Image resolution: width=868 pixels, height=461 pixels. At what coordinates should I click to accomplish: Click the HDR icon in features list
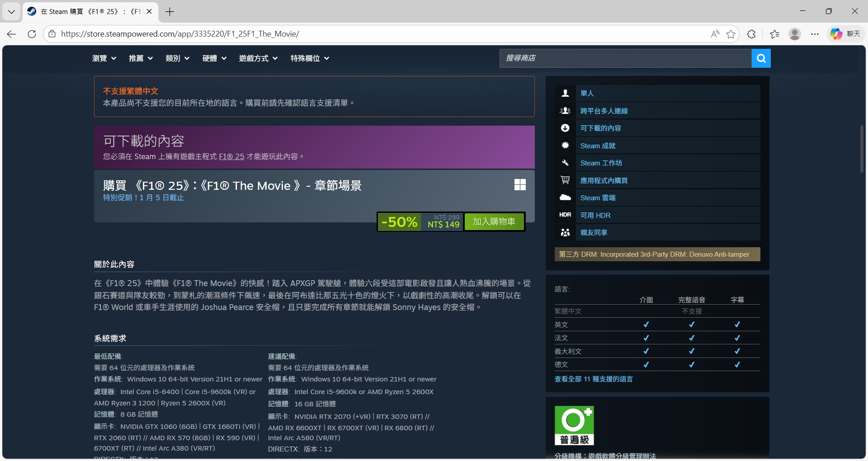coord(565,215)
